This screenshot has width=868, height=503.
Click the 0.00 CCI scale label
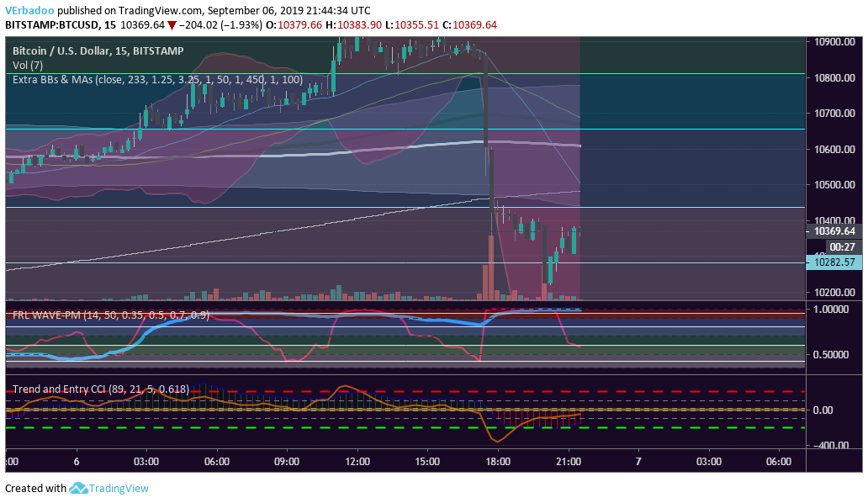coord(823,410)
